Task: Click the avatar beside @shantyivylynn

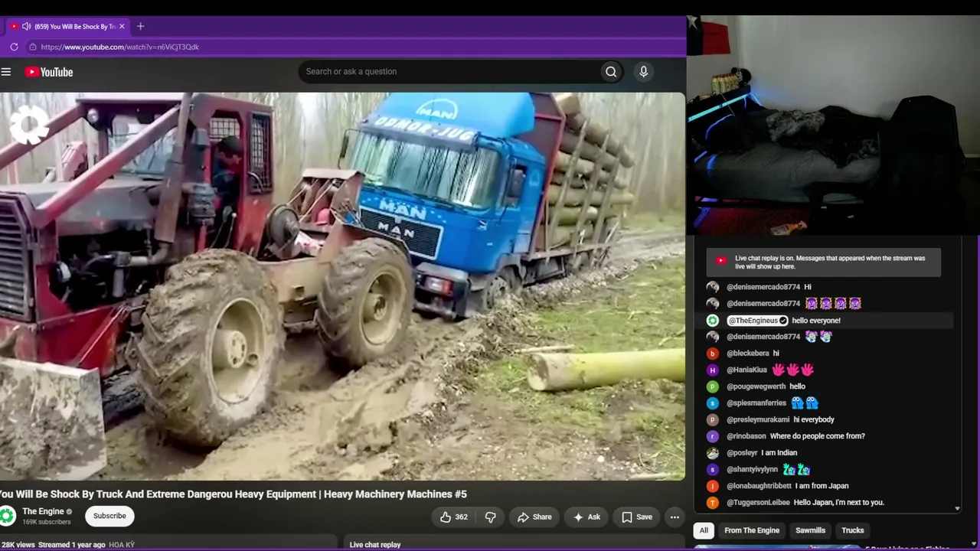Action: 713,470
